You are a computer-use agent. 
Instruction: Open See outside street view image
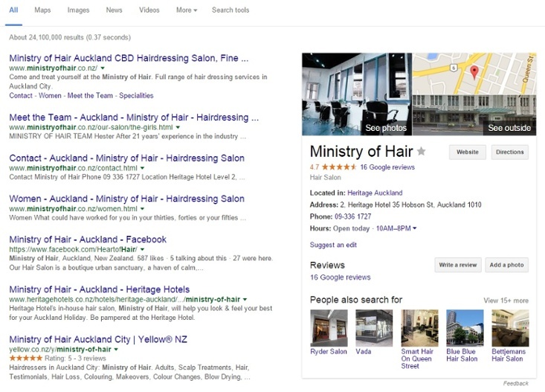tap(474, 115)
